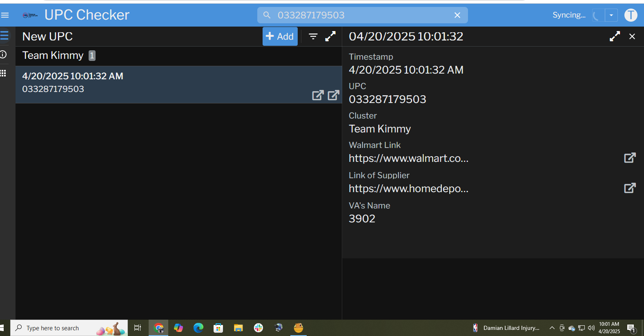This screenshot has height=336, width=644.
Task: Open the info view in left sidebar
Action: [x=3, y=54]
